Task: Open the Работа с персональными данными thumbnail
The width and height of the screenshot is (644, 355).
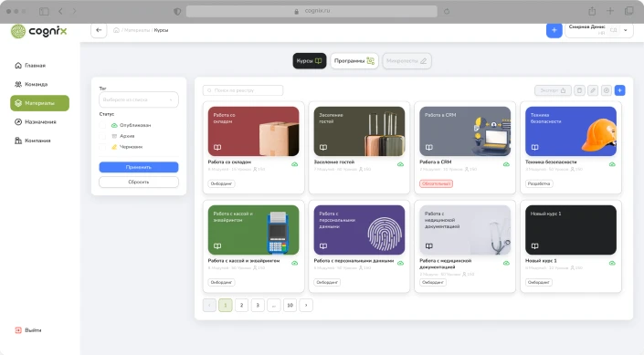Action: pos(359,230)
